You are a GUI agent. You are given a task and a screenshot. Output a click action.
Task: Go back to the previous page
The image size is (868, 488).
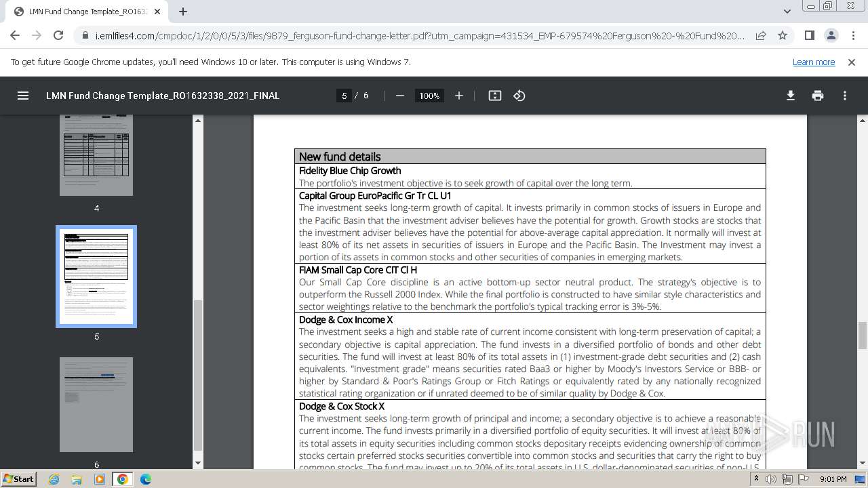[15, 35]
